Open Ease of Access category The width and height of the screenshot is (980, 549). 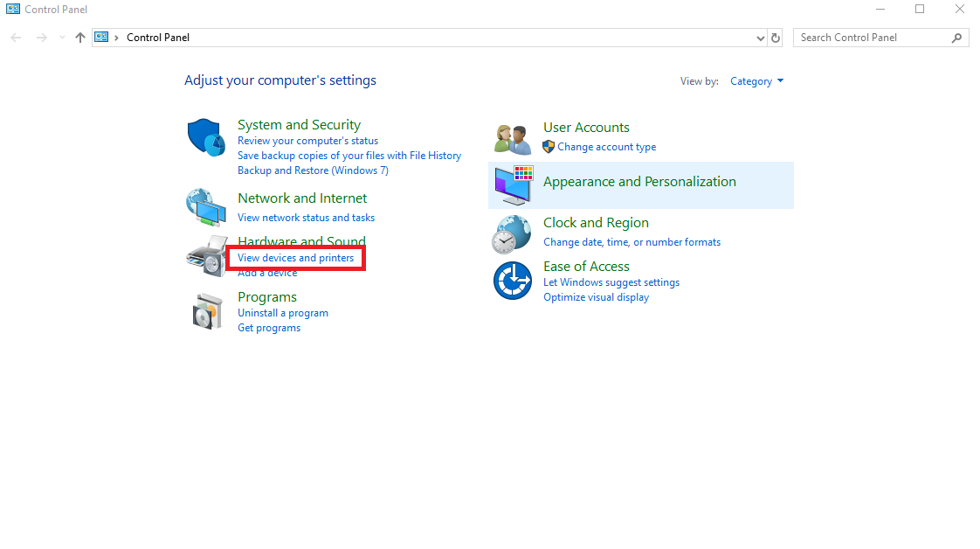[586, 267]
